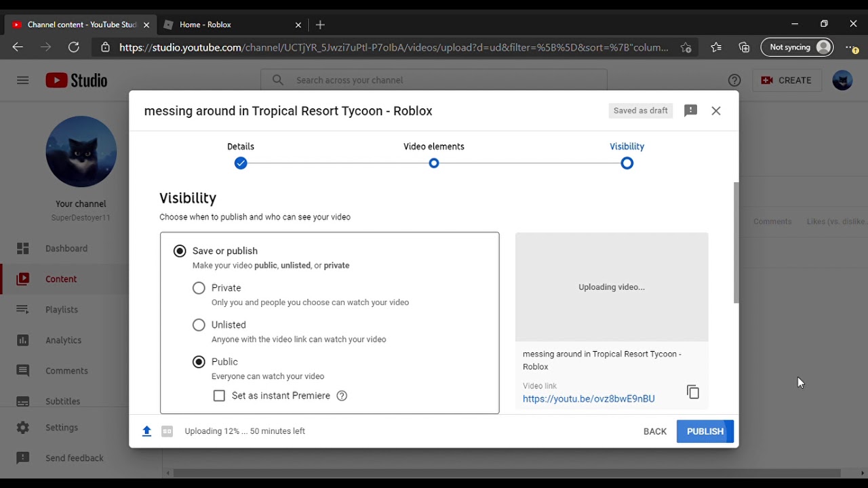Open the browser Favorites list
Screen dimensions: 868x488
[x=716, y=47]
